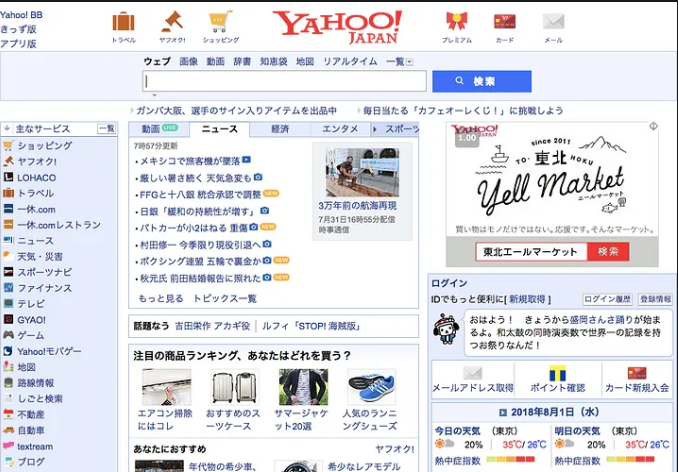
Task: Switch to the 経済 tab
Action: click(280, 129)
